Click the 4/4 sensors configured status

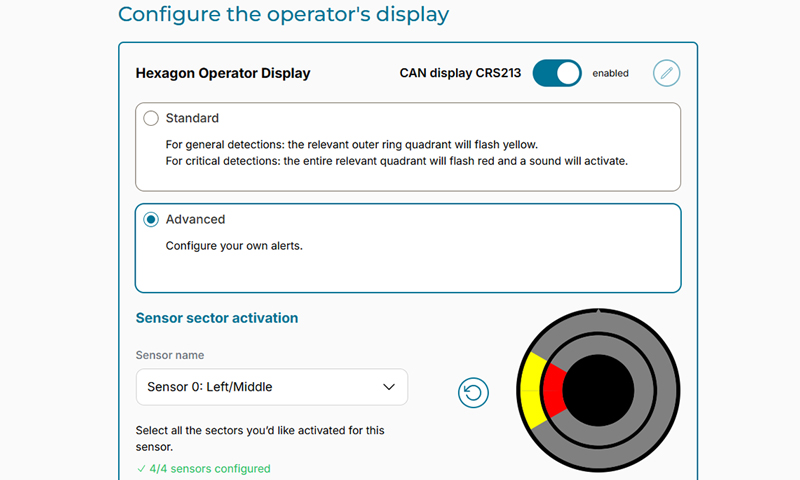tap(204, 468)
